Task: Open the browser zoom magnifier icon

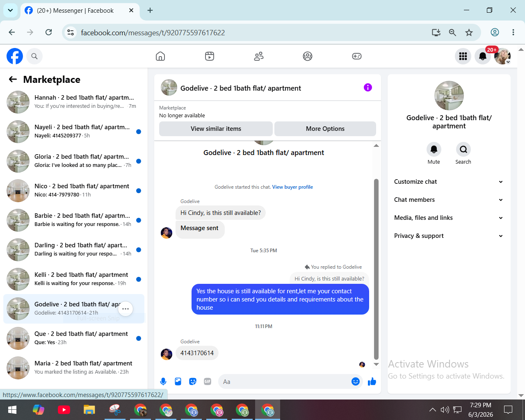Action: coord(452,32)
